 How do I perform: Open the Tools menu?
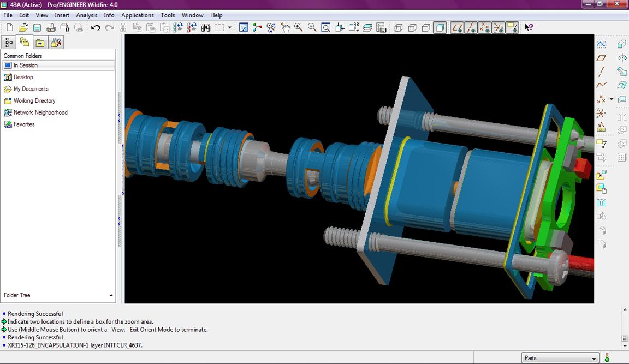(168, 15)
